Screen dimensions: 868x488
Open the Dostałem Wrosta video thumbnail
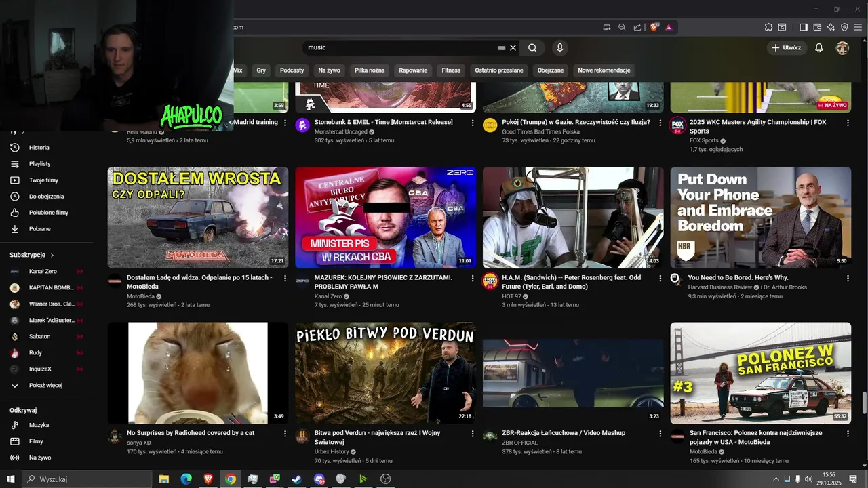(x=198, y=218)
